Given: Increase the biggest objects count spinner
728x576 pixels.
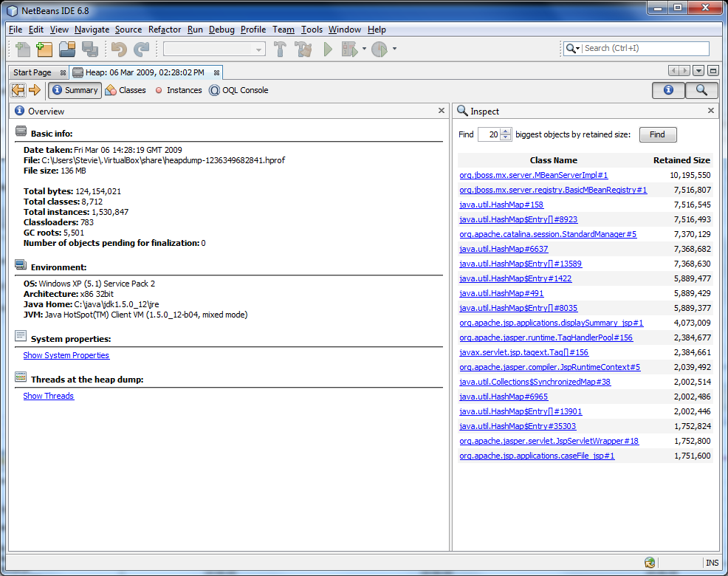Looking at the screenshot, I should point(506,131).
